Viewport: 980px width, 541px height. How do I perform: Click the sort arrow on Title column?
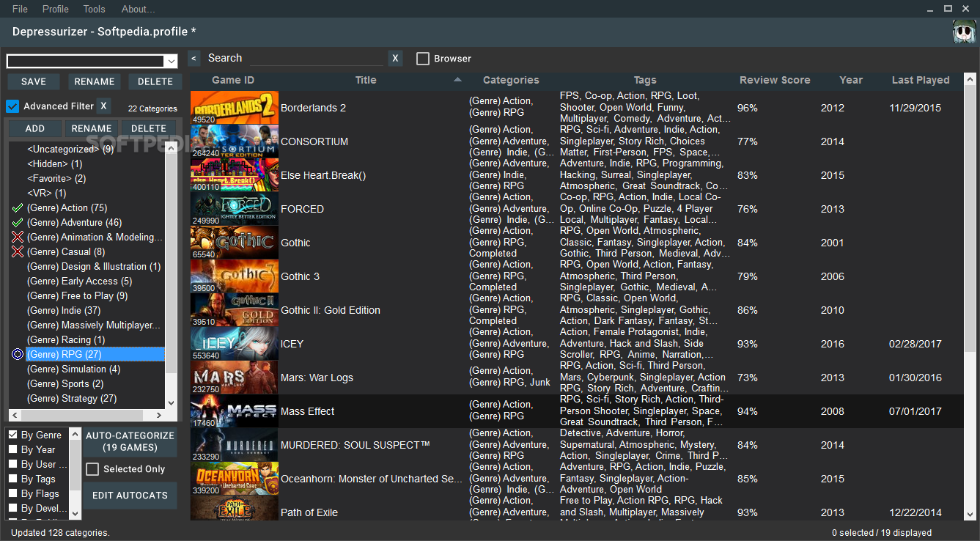(458, 79)
